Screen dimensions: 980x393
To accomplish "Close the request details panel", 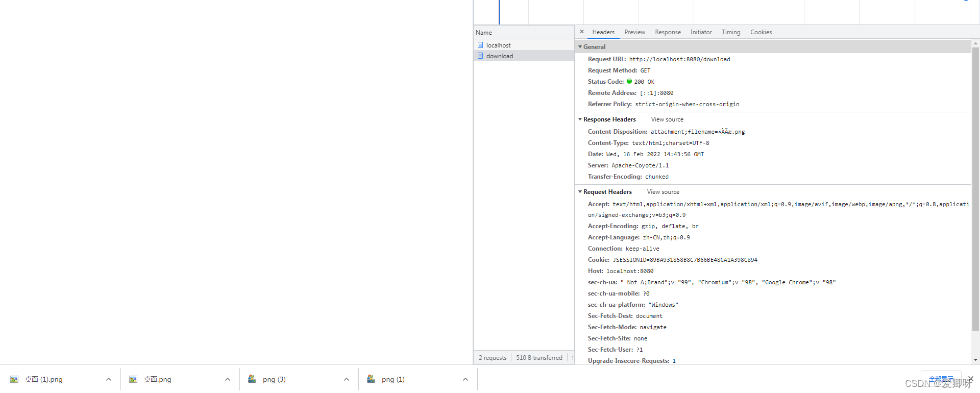I will 581,32.
